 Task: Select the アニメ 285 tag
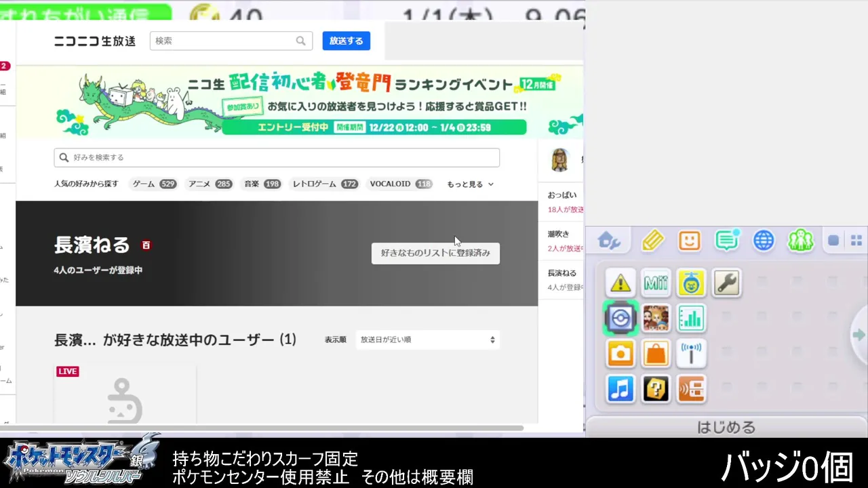click(210, 184)
